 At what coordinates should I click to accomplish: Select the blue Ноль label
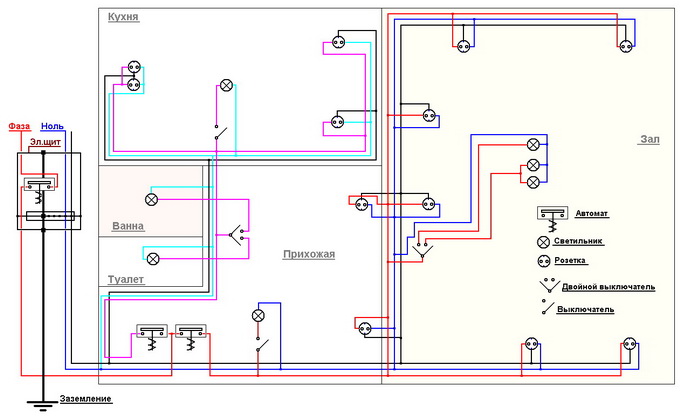click(52, 126)
